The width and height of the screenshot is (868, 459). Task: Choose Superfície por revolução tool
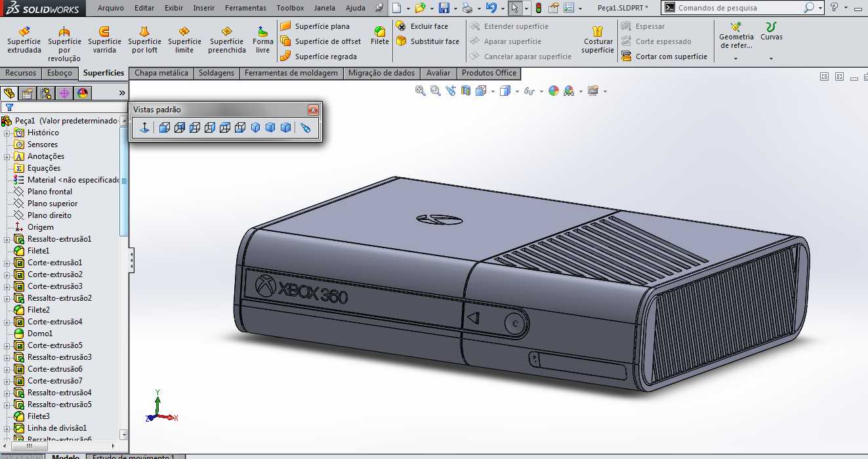click(64, 44)
